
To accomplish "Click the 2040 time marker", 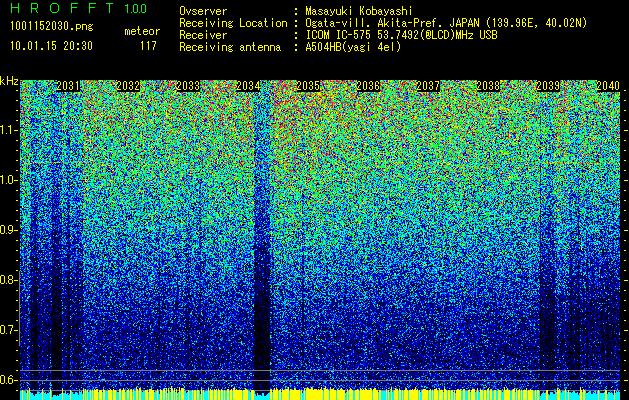I will 608,86.
